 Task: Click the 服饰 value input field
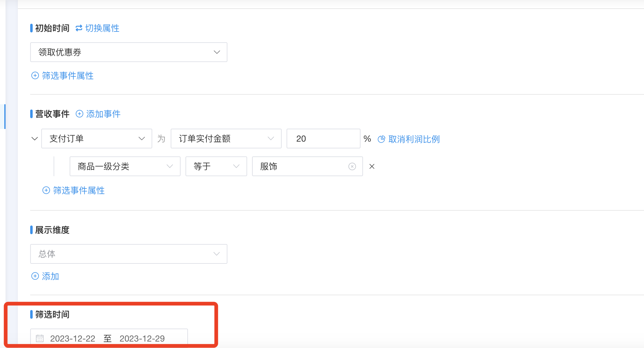coord(308,166)
